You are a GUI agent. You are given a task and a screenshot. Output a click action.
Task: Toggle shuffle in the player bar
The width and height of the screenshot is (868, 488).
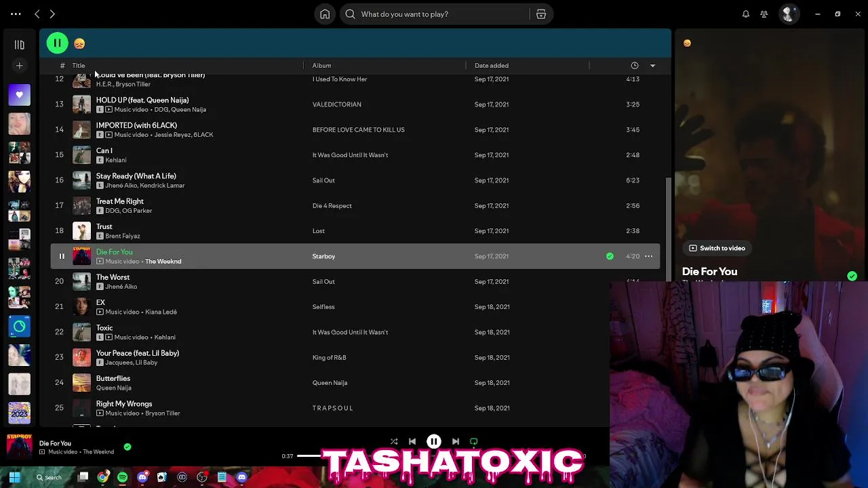point(394,441)
